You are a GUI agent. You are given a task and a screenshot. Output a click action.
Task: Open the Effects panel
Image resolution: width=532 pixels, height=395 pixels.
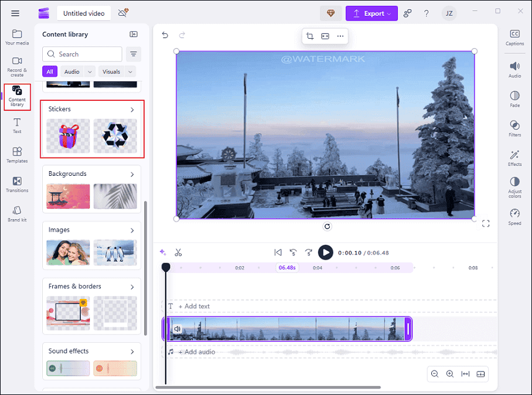click(514, 159)
